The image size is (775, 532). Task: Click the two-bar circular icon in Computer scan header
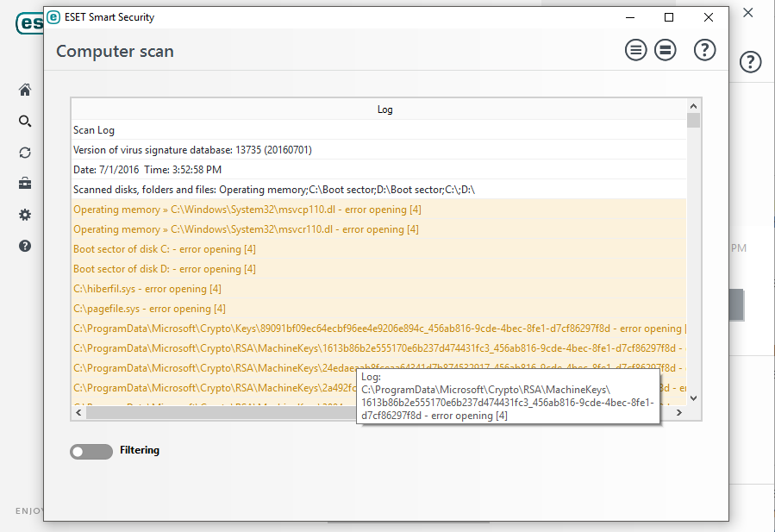click(666, 50)
